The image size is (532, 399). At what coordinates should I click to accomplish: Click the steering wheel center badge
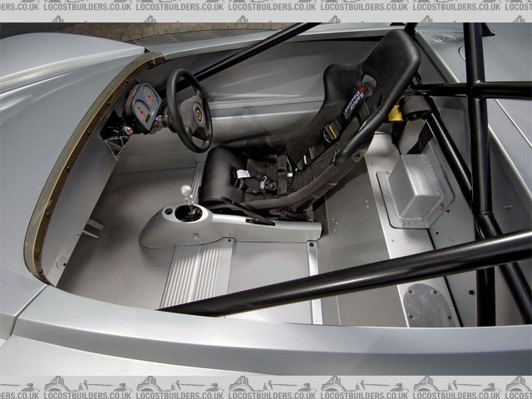pyautogui.click(x=198, y=113)
